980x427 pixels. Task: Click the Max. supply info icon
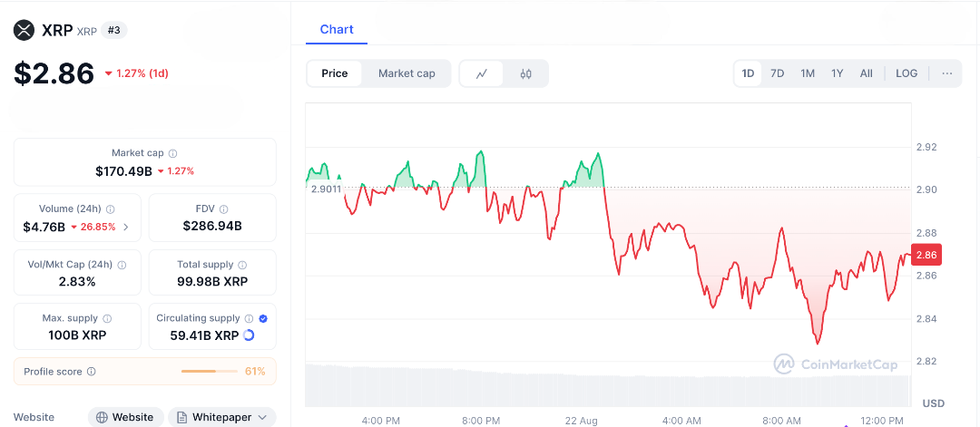coord(107,318)
